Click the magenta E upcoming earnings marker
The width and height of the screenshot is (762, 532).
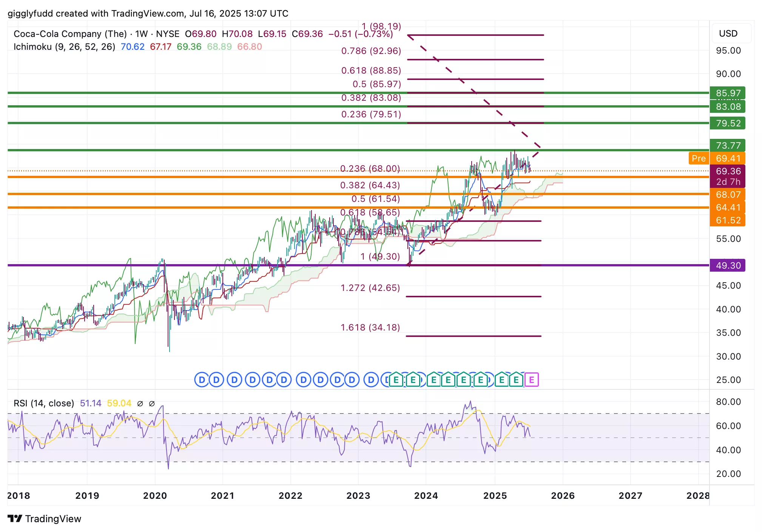coord(532,380)
